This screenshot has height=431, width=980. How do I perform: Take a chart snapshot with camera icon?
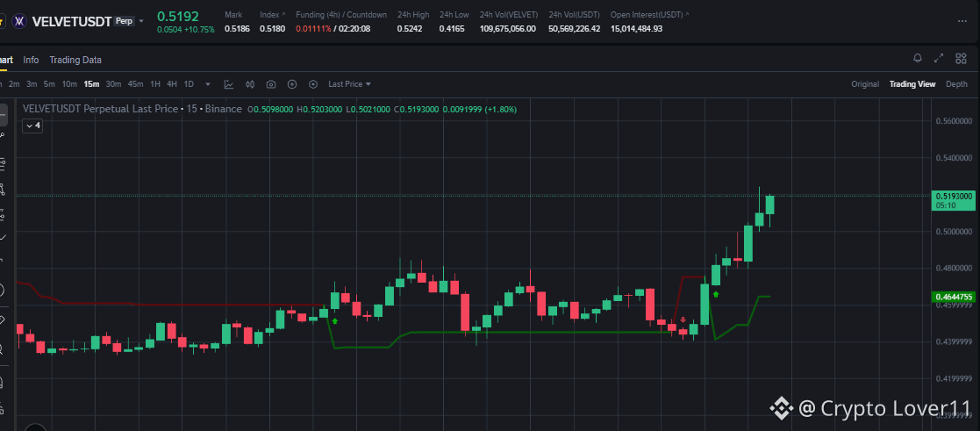(x=271, y=83)
